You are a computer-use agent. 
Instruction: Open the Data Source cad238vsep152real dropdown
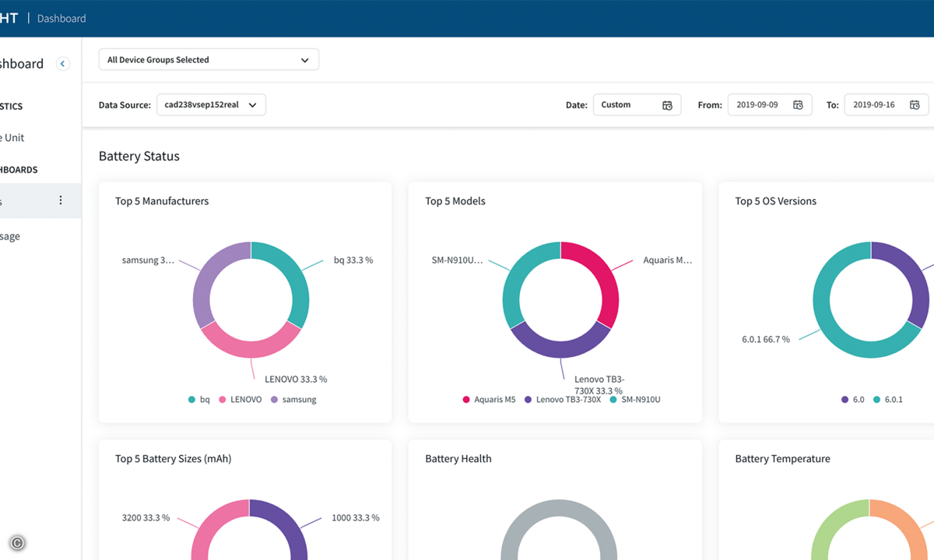[x=211, y=105]
